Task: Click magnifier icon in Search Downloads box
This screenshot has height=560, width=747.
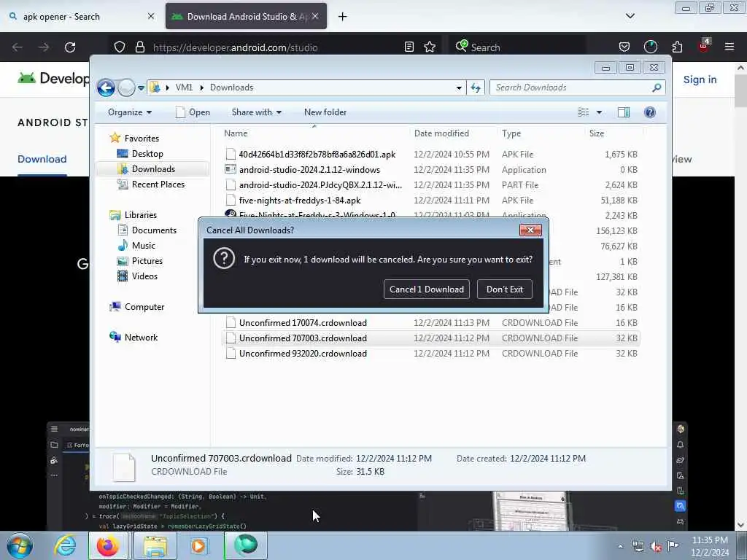Action: click(x=657, y=87)
